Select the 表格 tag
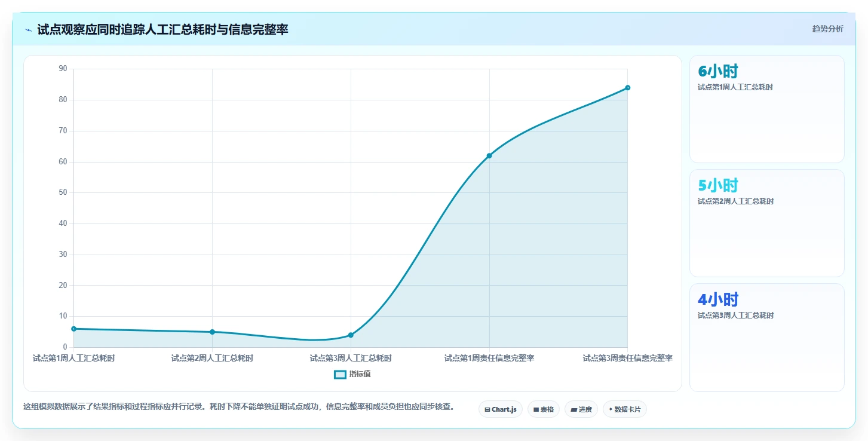 point(544,409)
